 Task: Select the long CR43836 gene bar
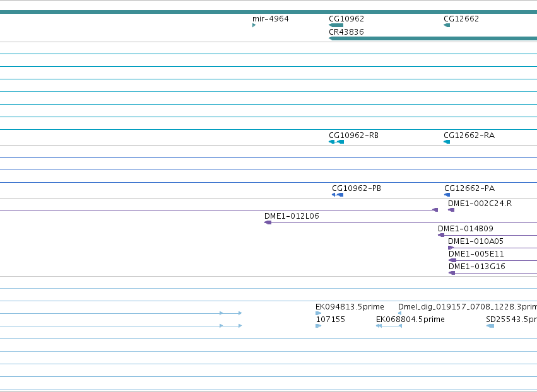click(x=433, y=38)
